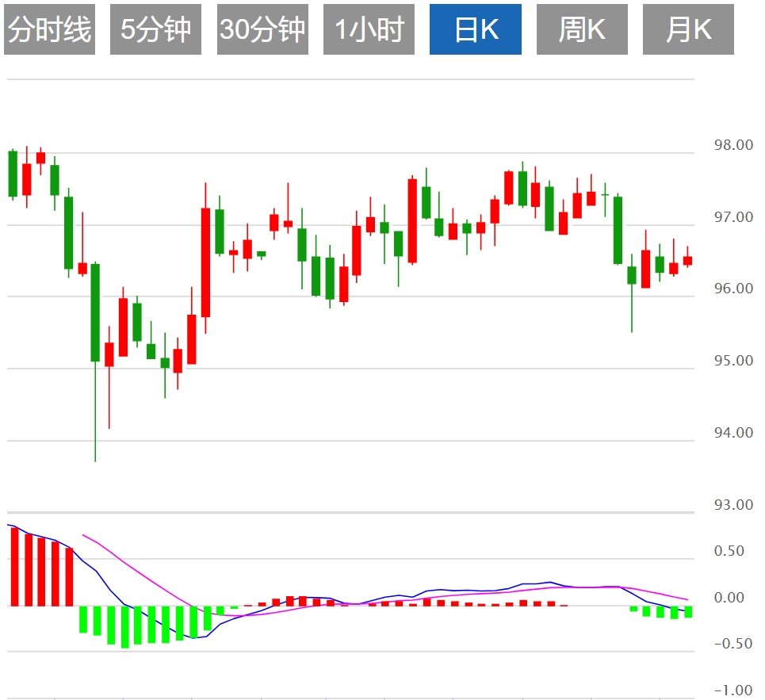This screenshot has height=700, width=765.
Task: Click the 93.00 price axis label
Action: click(x=733, y=505)
